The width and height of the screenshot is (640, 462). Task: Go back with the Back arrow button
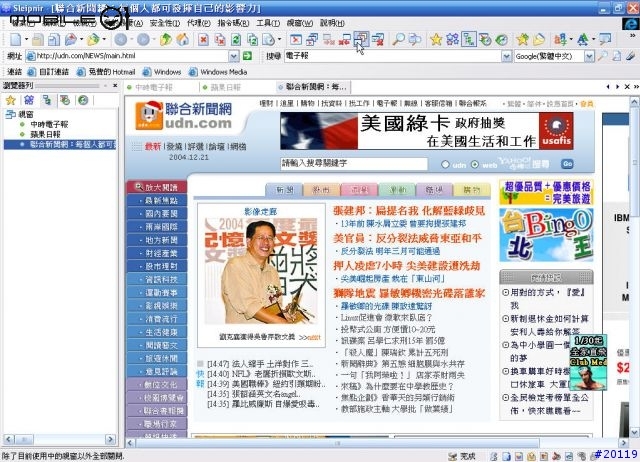tap(120, 40)
